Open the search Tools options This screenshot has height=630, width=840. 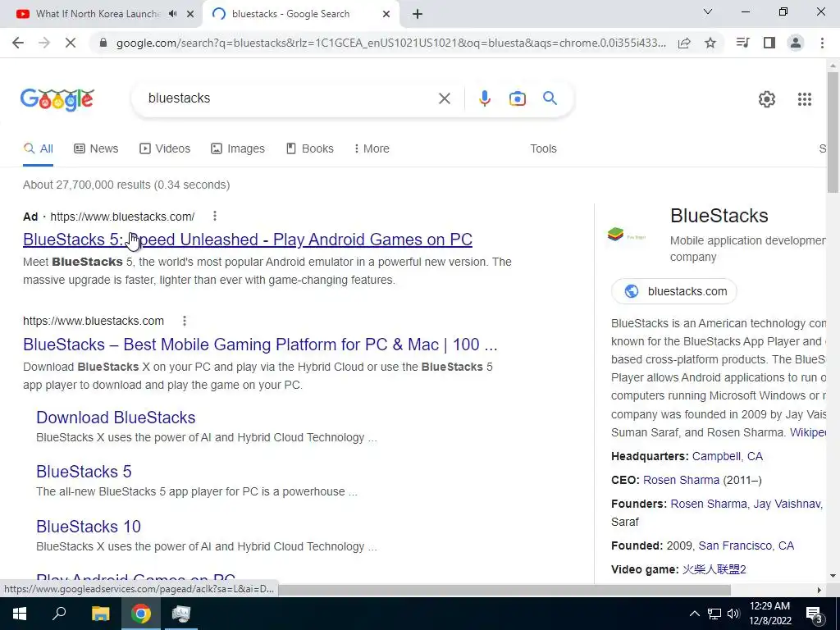(543, 149)
